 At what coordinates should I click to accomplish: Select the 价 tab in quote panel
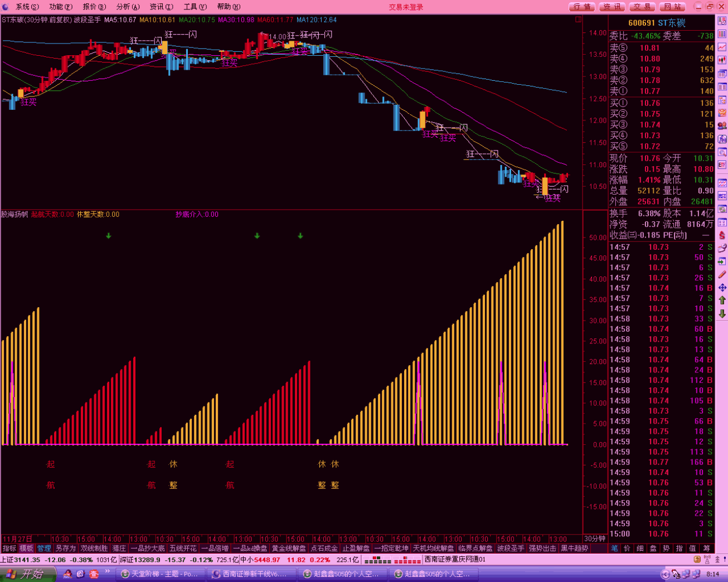tap(627, 549)
